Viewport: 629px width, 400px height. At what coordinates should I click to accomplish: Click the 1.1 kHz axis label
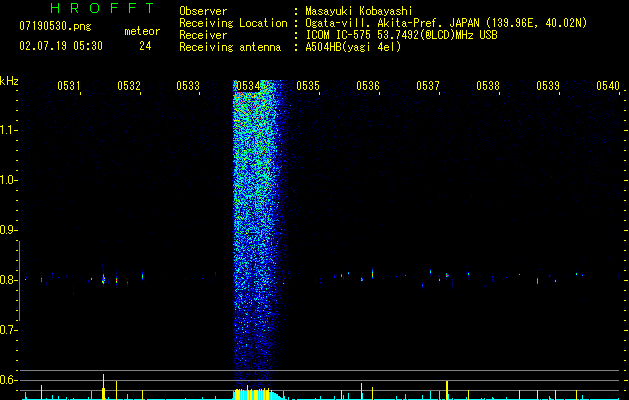point(7,130)
